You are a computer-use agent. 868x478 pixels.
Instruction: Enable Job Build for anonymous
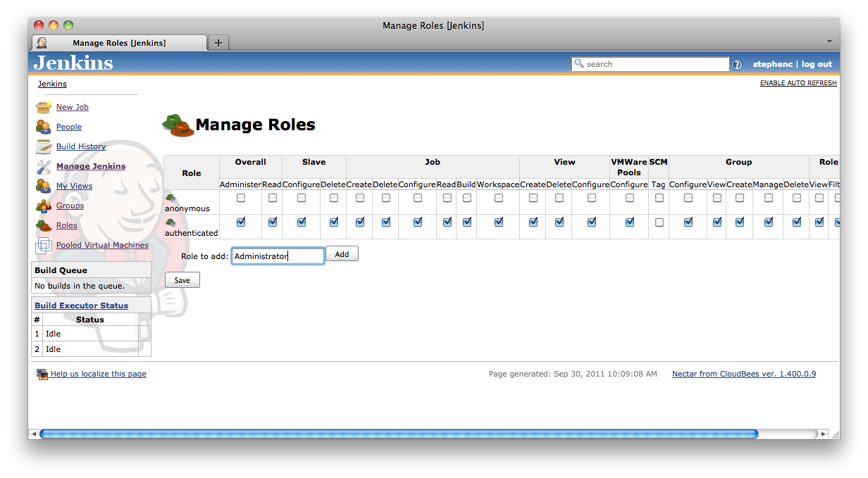pos(466,198)
